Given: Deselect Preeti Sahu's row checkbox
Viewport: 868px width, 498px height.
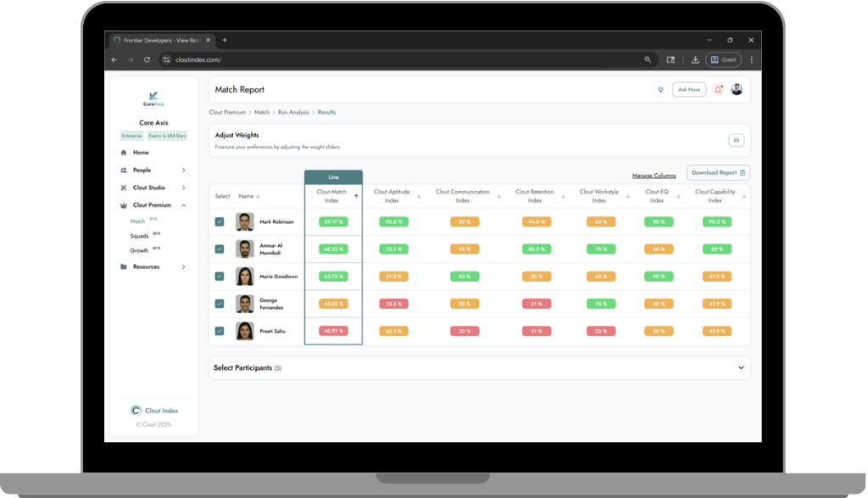Looking at the screenshot, I should [x=219, y=331].
